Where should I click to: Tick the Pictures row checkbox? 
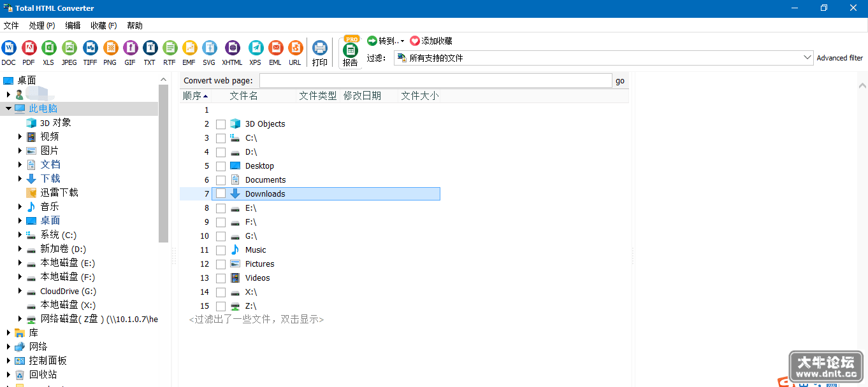tap(221, 264)
